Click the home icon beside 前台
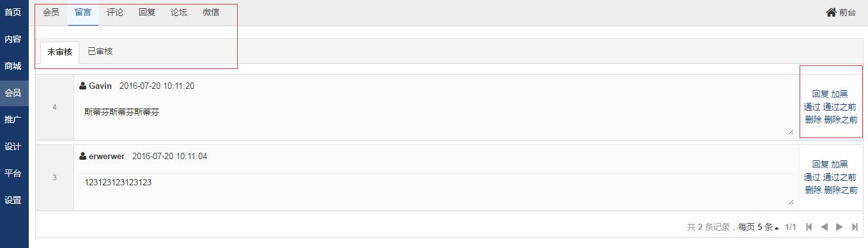The width and height of the screenshot is (868, 248). click(831, 12)
